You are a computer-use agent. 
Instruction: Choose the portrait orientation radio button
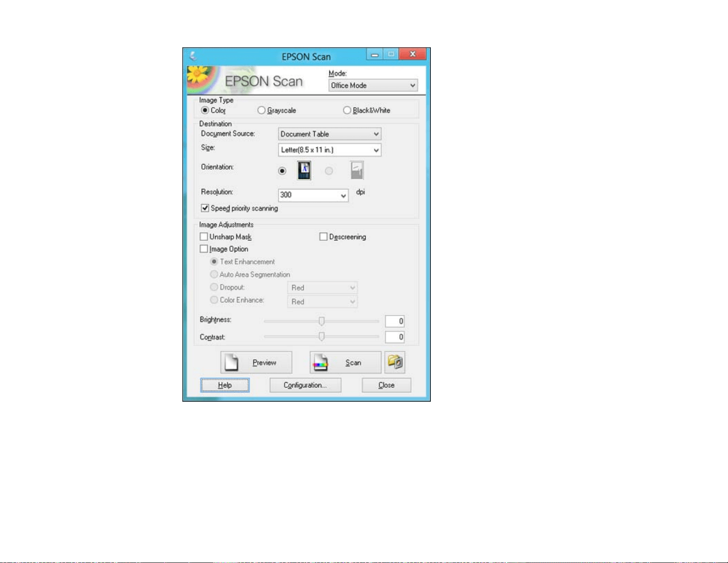pyautogui.click(x=282, y=171)
